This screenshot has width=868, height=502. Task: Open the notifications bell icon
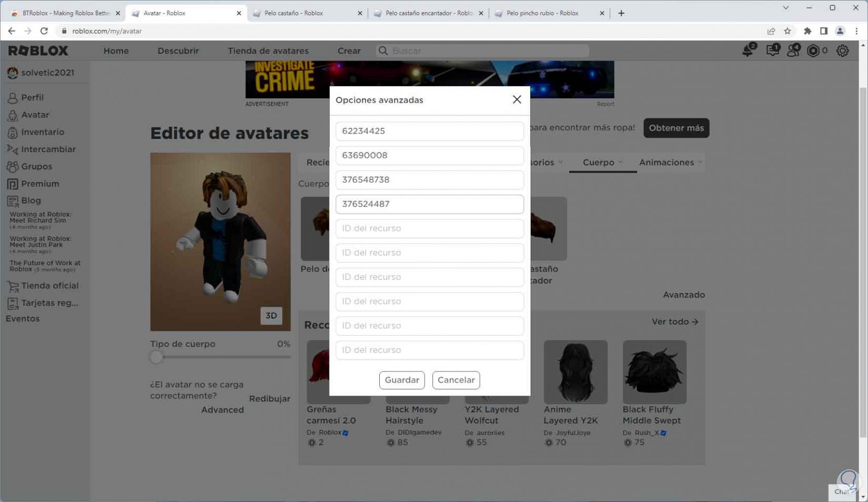point(748,51)
